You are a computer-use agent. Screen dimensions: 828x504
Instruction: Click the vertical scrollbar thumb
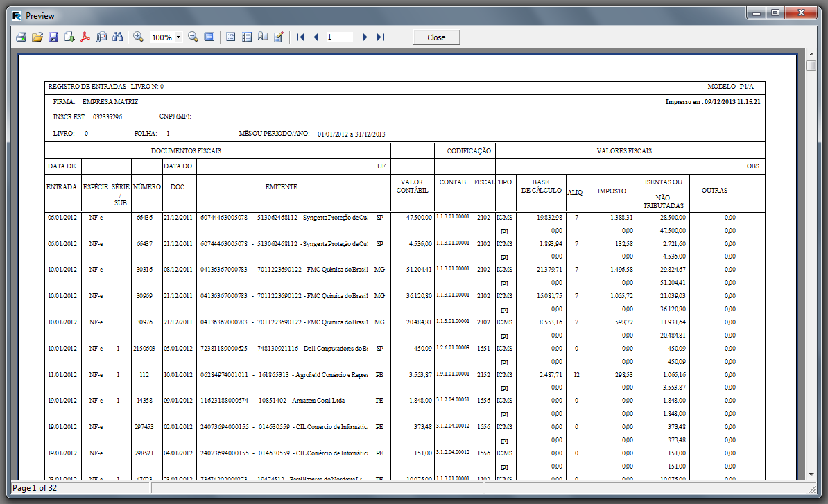coord(811,65)
